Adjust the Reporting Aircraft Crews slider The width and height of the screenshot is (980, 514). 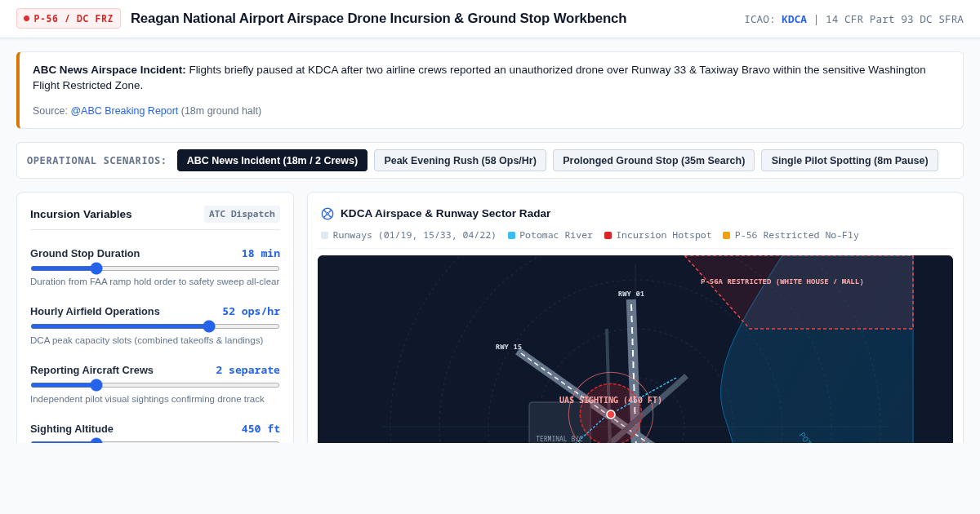click(155, 385)
